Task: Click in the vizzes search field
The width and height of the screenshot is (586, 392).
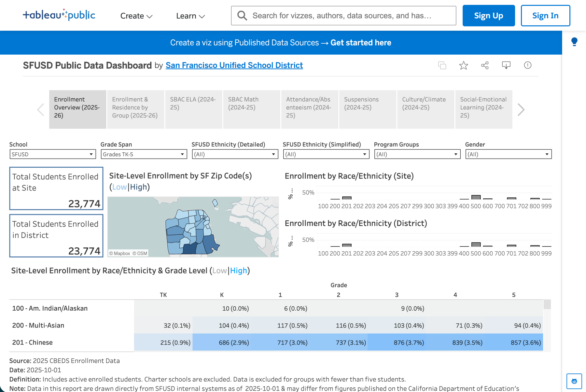Action: coord(343,16)
